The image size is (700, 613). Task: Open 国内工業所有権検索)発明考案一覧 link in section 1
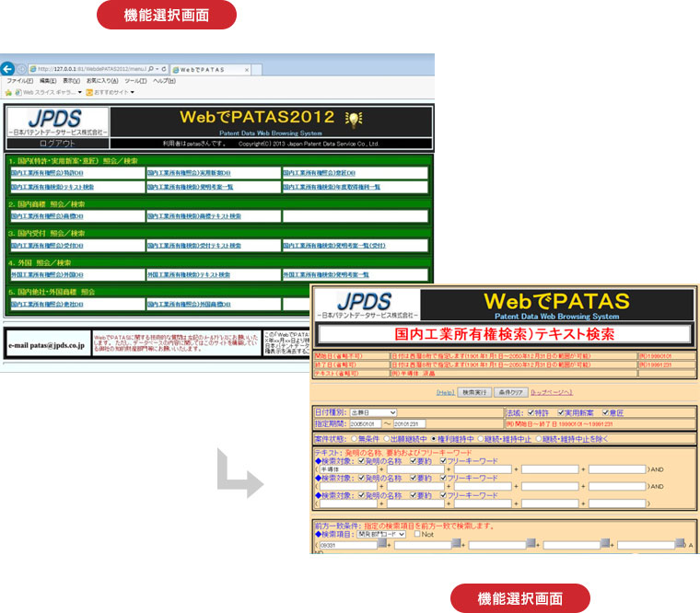pyautogui.click(x=190, y=187)
